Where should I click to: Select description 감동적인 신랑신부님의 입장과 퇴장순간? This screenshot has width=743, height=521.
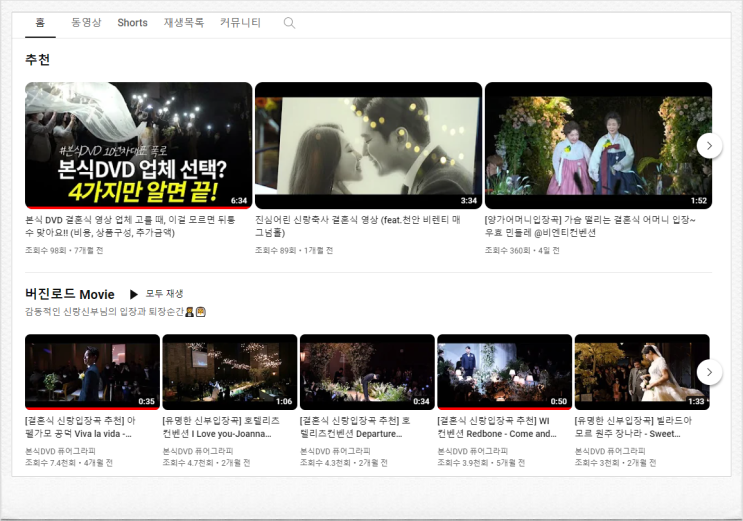(115, 312)
